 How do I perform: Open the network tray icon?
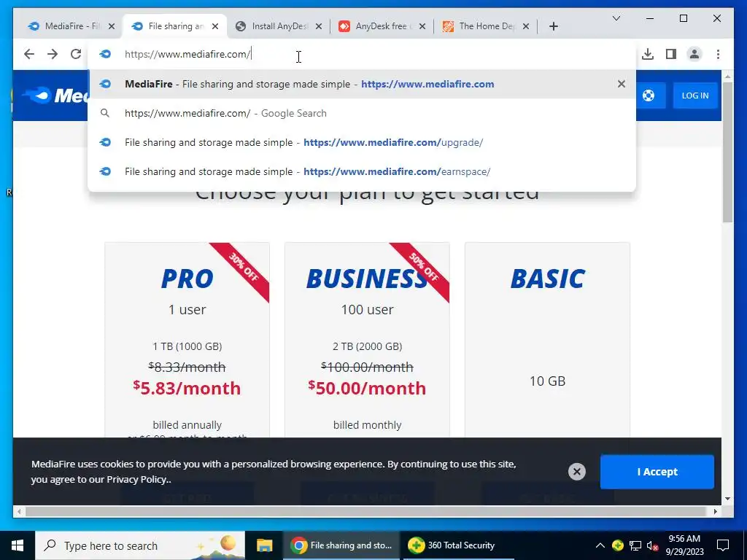pyautogui.click(x=635, y=545)
